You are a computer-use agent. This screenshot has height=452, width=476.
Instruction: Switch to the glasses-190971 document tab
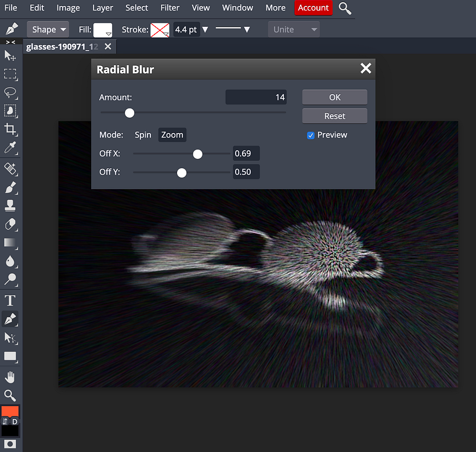tap(62, 47)
